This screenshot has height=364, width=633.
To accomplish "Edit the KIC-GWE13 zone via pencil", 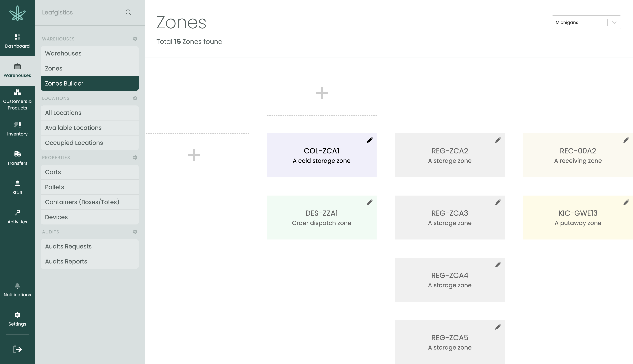I will click(x=626, y=202).
